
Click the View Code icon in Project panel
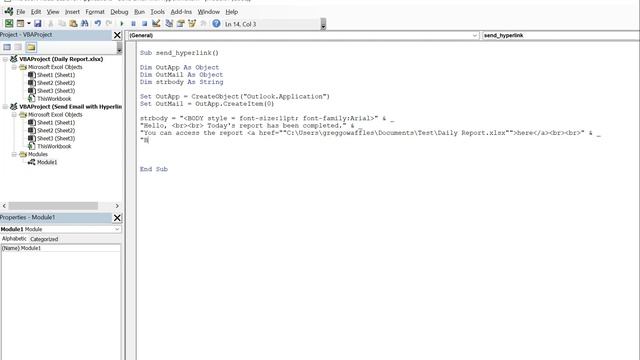(7, 47)
